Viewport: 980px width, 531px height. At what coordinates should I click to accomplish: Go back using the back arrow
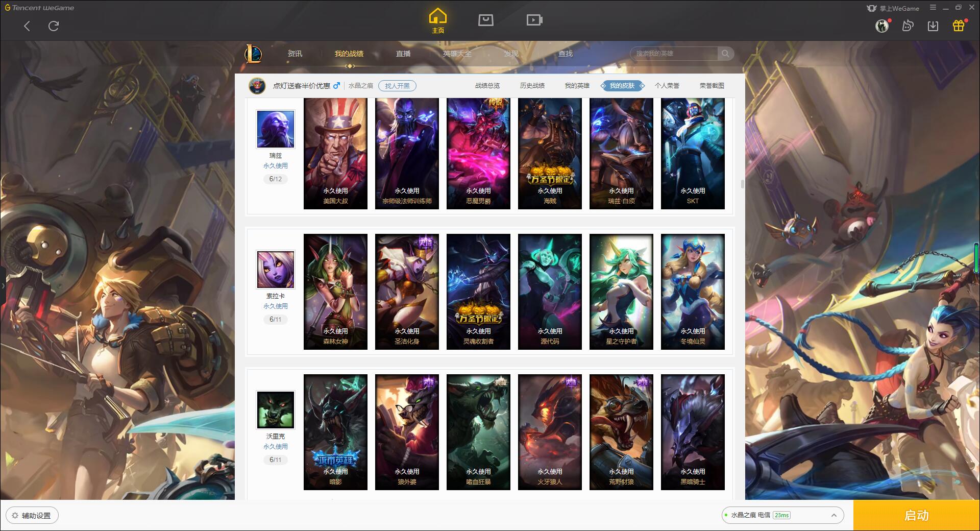27,26
